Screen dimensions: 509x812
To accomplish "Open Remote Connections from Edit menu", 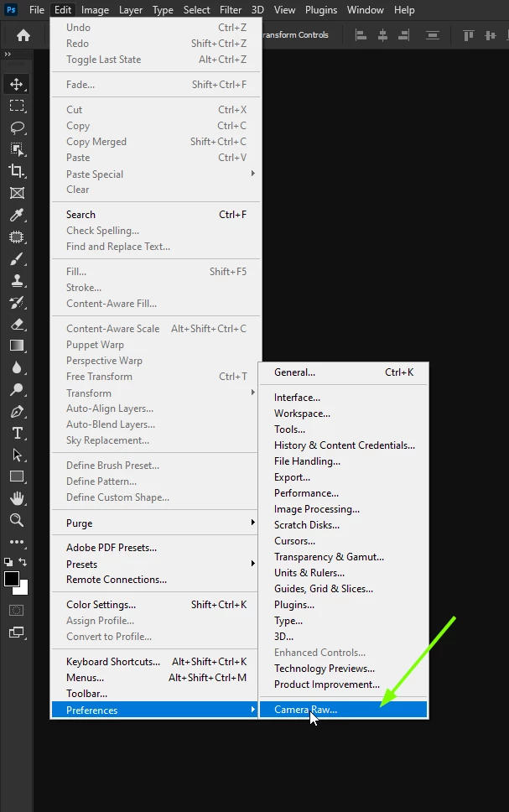I will tap(155, 580).
